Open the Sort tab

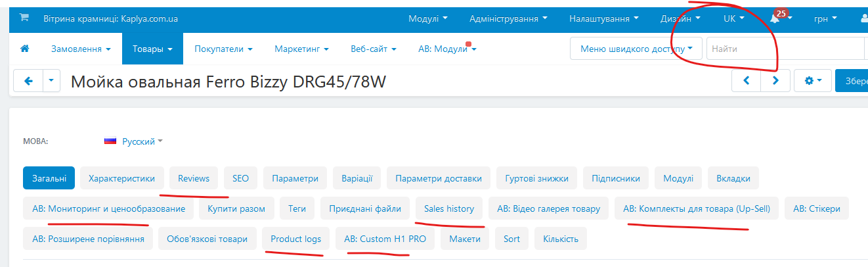(511, 239)
